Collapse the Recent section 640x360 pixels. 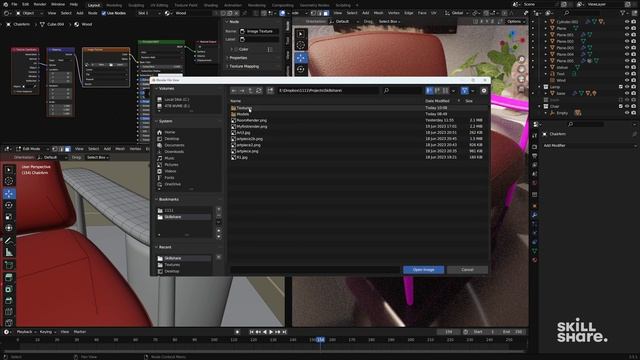coord(156,247)
